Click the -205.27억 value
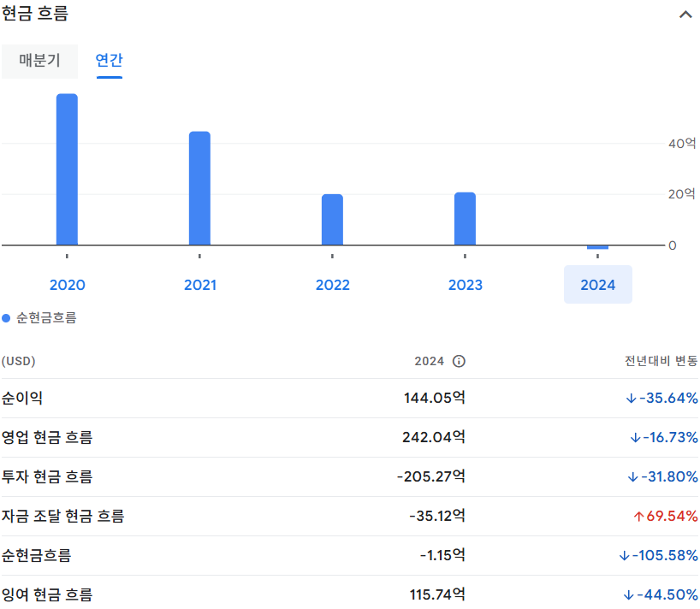Image resolution: width=700 pixels, height=609 pixels. coord(430,476)
